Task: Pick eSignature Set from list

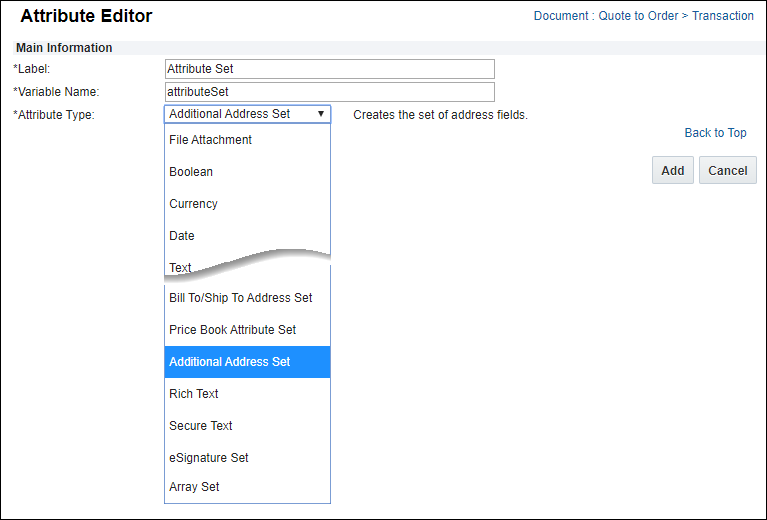Action: [x=248, y=457]
